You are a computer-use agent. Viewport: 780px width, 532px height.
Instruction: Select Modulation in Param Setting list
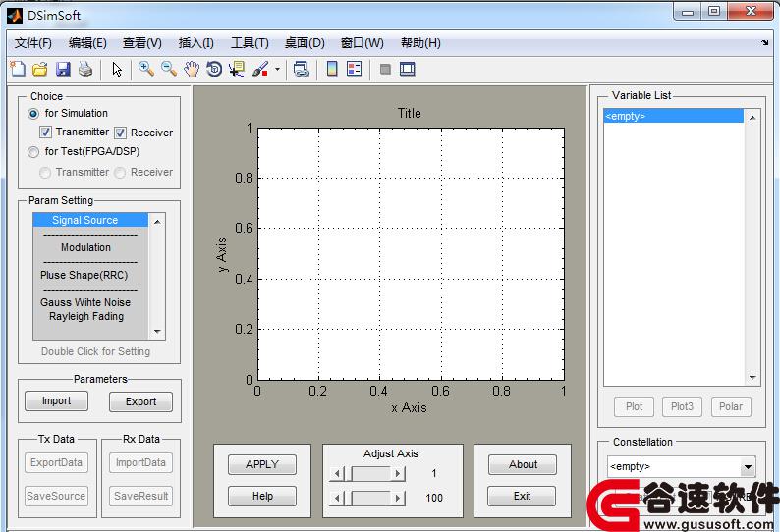click(90, 247)
